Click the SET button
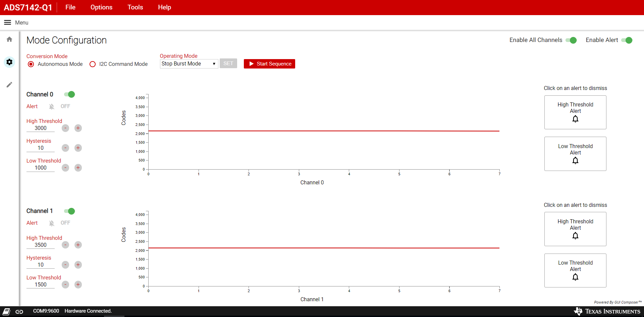This screenshot has height=317, width=644. (228, 63)
